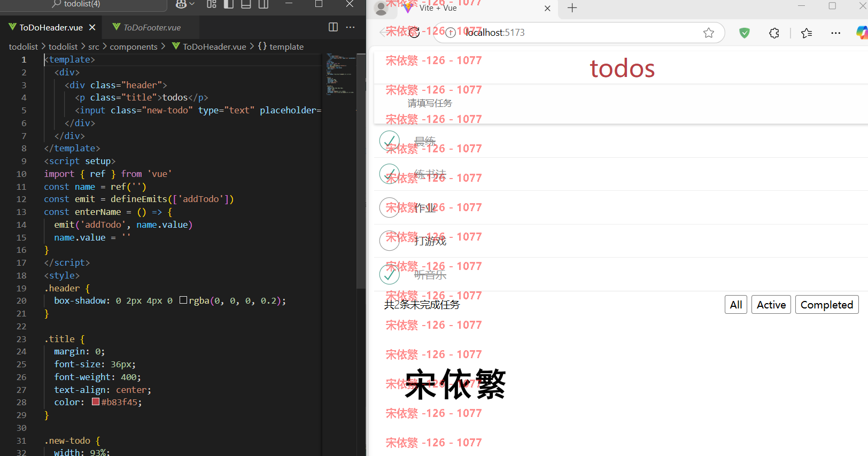
Task: Click '<script setup>' on line 9
Action: (x=80, y=161)
